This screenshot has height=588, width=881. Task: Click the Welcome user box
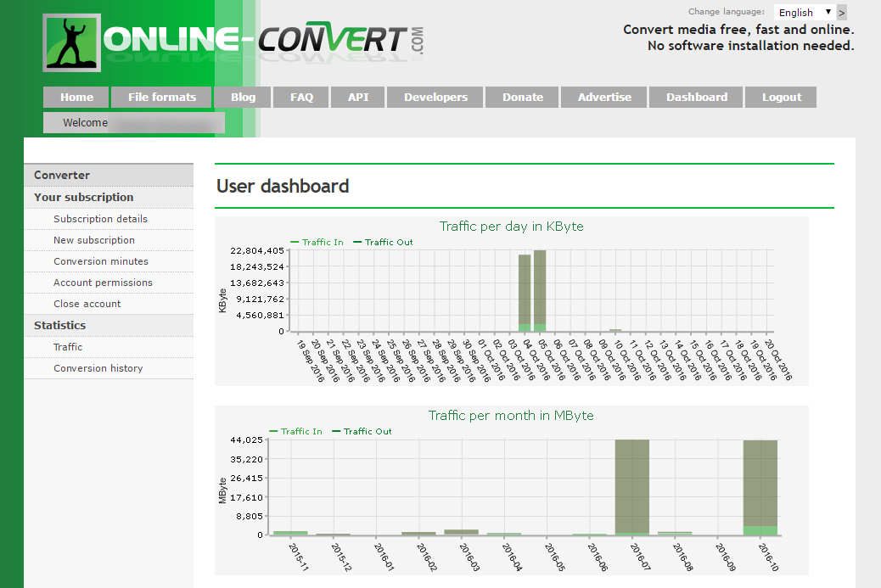(134, 122)
